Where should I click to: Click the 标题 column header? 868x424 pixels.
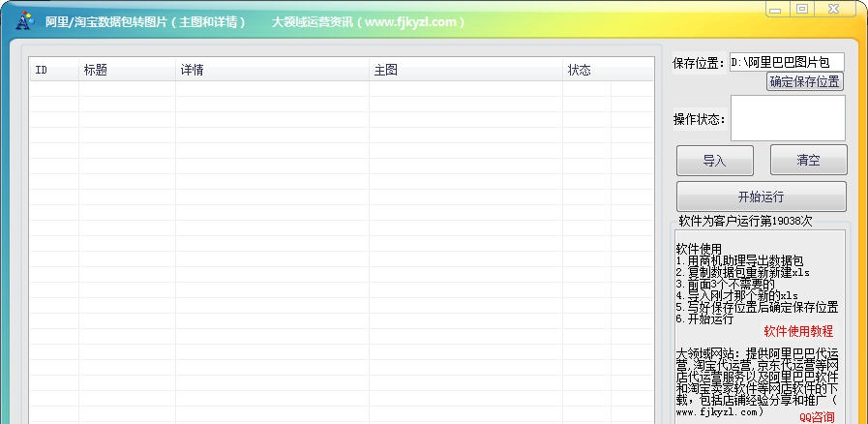coord(127,70)
